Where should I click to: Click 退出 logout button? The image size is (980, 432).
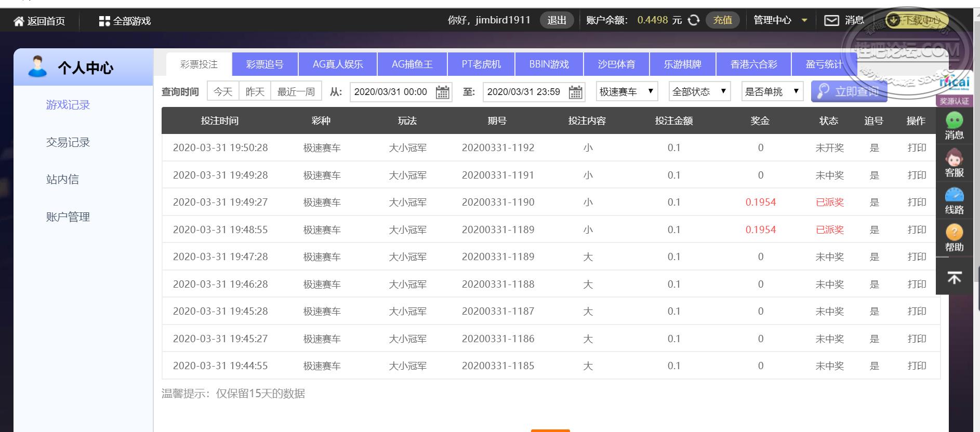[557, 20]
